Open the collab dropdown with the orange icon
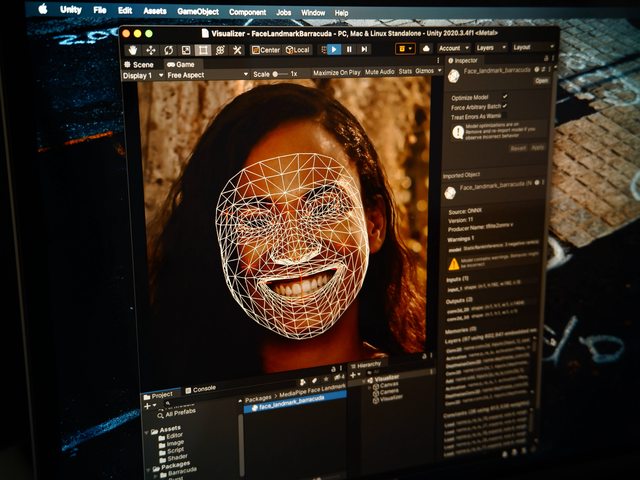The height and width of the screenshot is (480, 640). click(405, 49)
